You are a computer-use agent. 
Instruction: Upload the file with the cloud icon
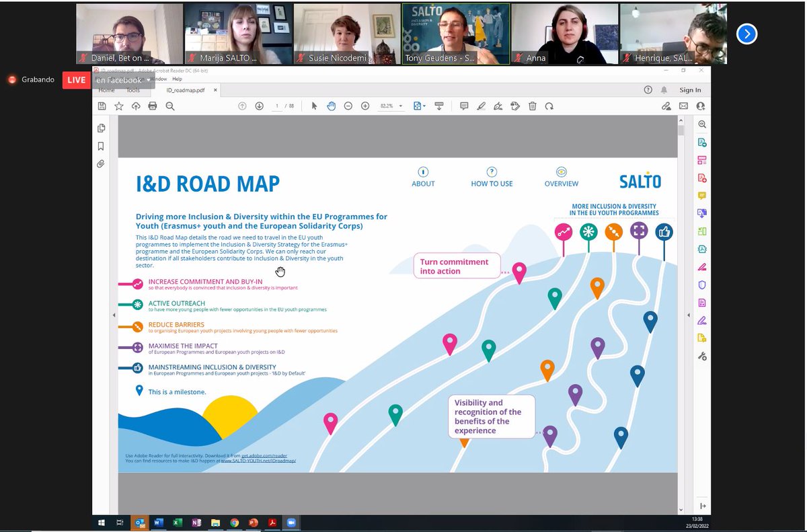(136, 106)
